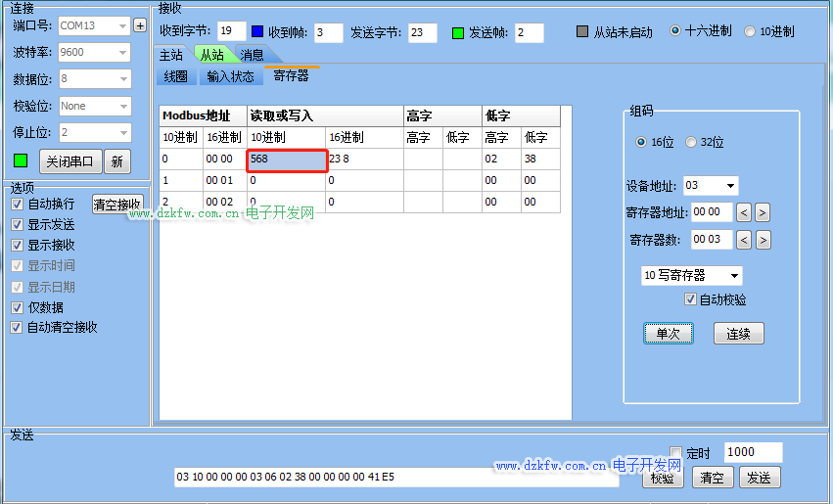Image resolution: width=833 pixels, height=504 pixels.
Task: Decrease register address with left arrow
Action: (x=743, y=212)
